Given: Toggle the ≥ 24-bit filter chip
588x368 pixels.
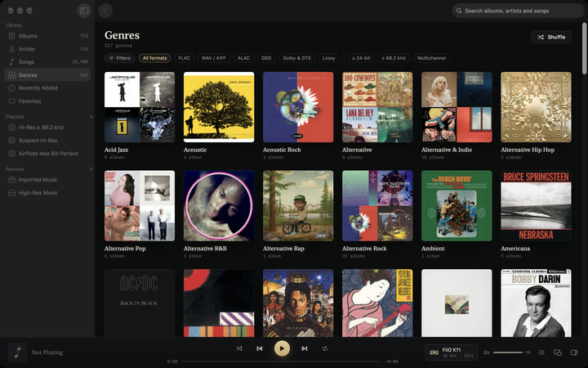Looking at the screenshot, I should tap(361, 58).
